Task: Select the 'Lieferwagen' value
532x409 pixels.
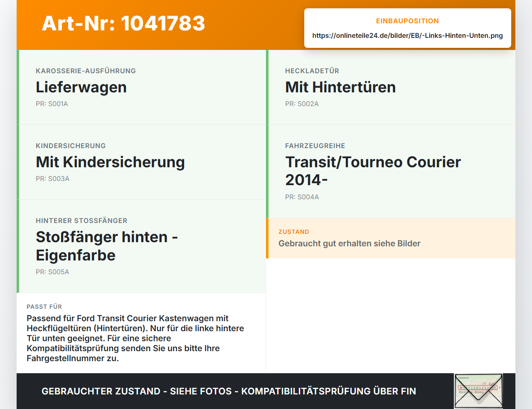Action: 81,87
